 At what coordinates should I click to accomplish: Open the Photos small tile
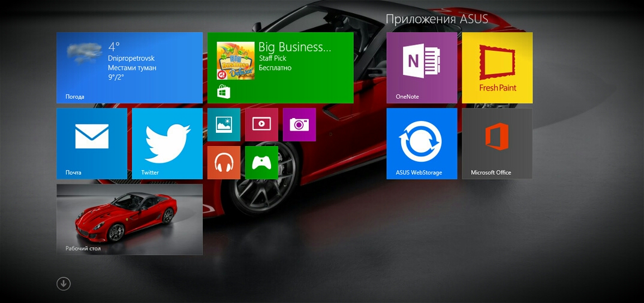point(224,125)
